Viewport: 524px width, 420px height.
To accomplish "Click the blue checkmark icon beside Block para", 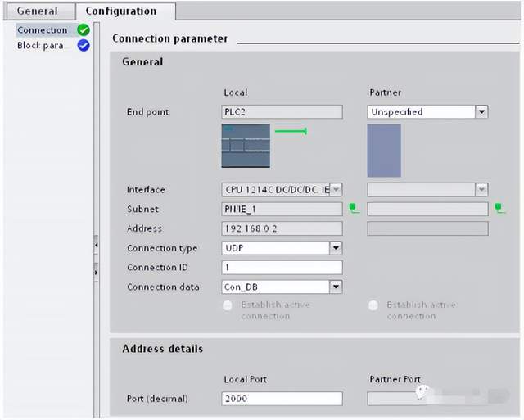I will click(x=84, y=46).
